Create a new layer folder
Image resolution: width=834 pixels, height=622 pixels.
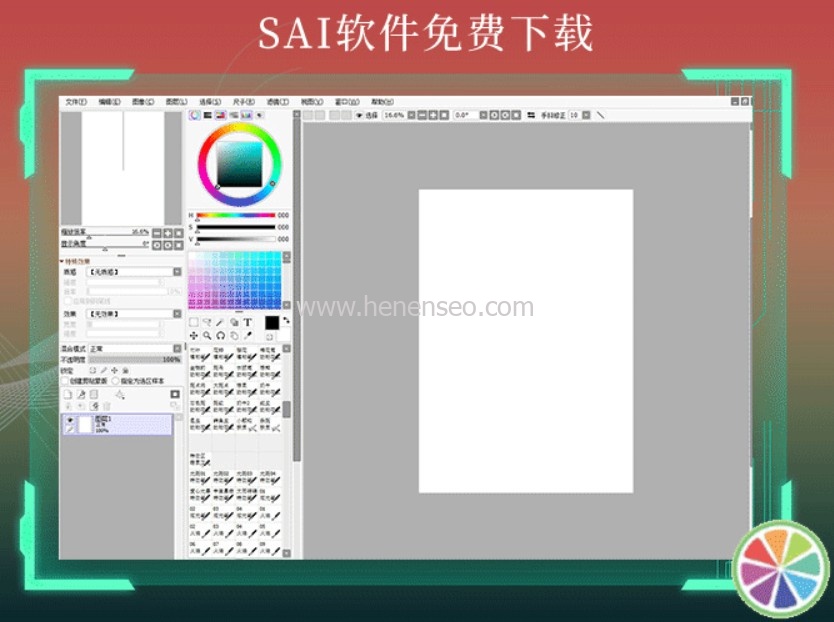[x=94, y=394]
